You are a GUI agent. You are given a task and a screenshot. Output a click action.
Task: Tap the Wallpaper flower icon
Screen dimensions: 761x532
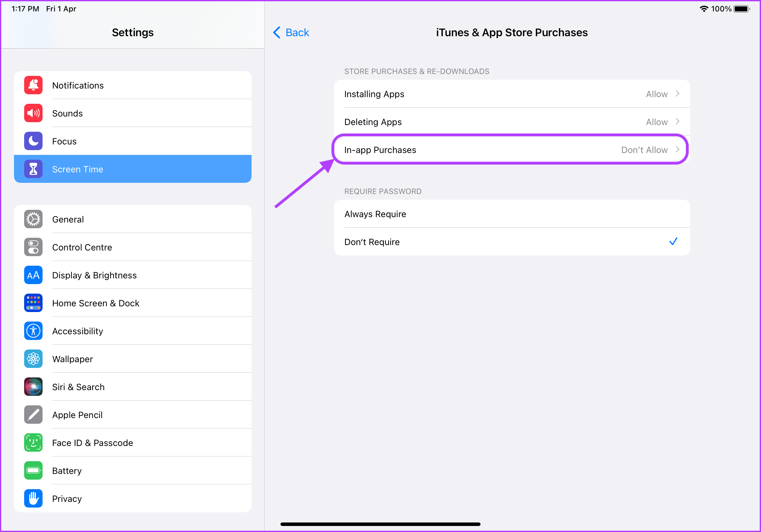(33, 359)
